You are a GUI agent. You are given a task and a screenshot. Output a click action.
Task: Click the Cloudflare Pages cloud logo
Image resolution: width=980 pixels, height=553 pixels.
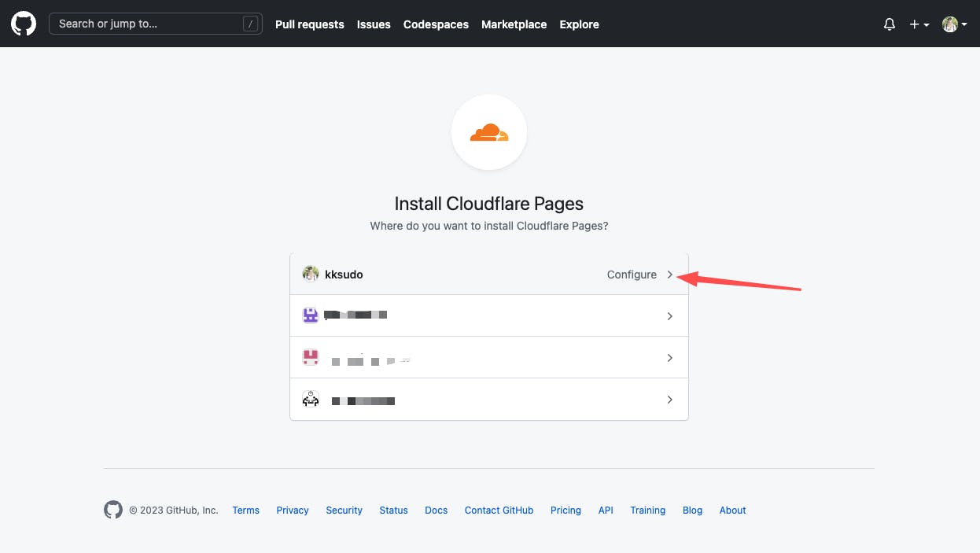click(489, 133)
